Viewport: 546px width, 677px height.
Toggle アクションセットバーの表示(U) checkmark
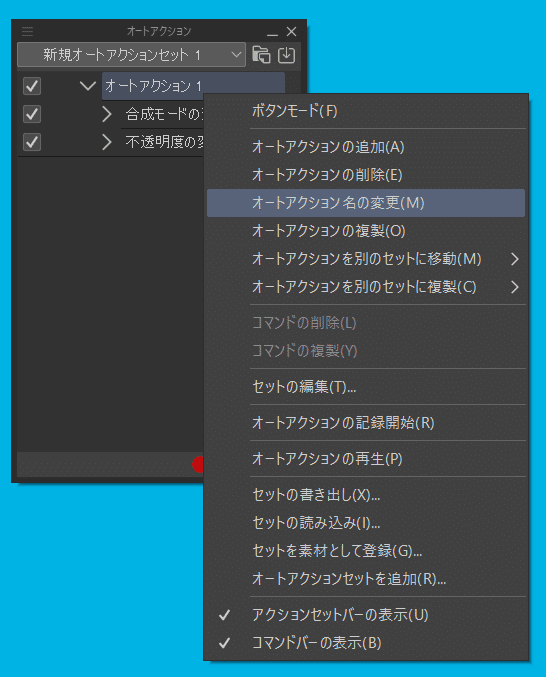point(224,615)
